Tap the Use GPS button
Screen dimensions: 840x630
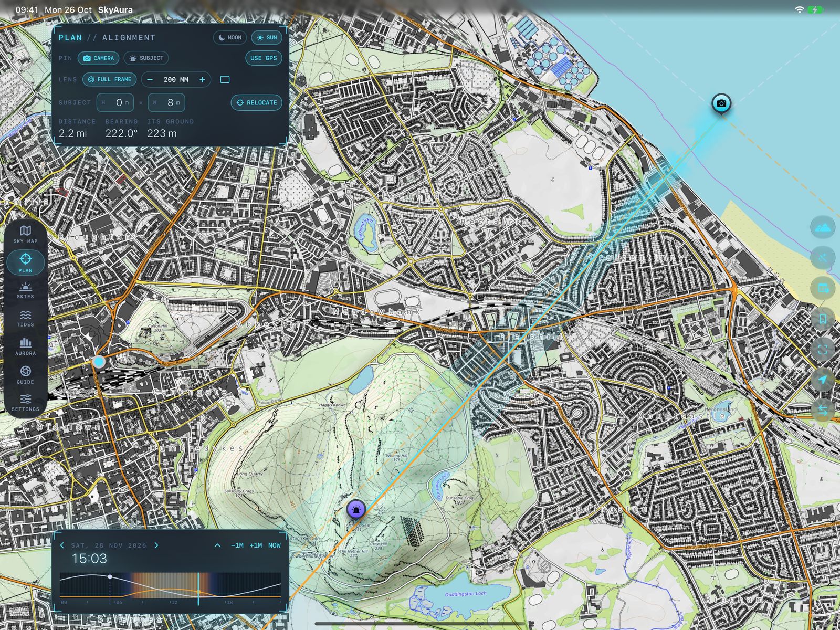(264, 58)
